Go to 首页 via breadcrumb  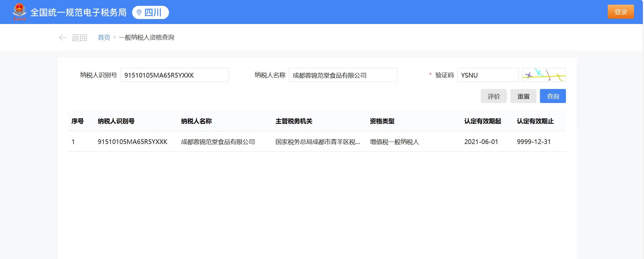click(104, 37)
